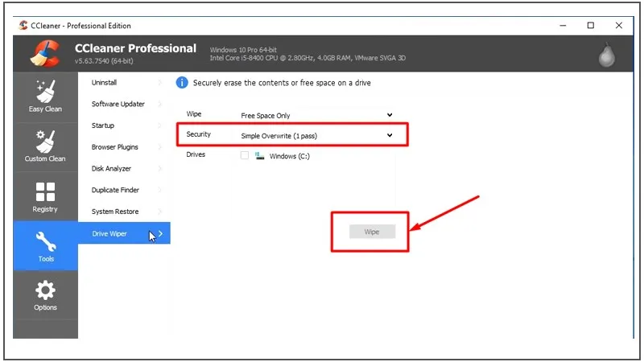Click the CCleaner logo in header
This screenshot has height=362, width=644.
tap(43, 54)
